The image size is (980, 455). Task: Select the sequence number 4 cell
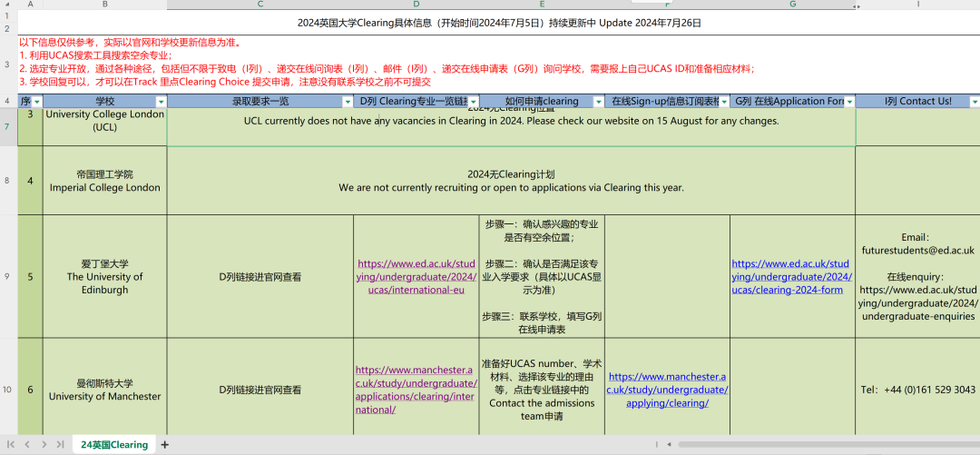pyautogui.click(x=30, y=180)
